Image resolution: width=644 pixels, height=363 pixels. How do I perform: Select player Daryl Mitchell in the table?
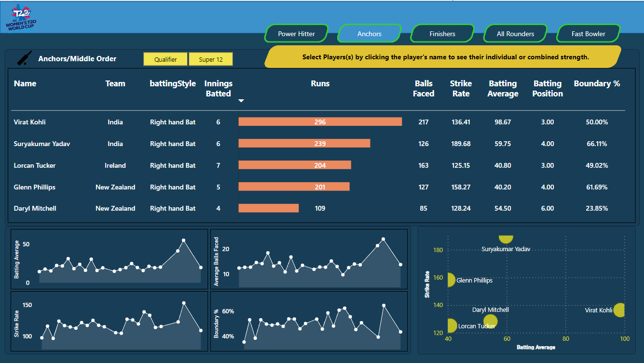(35, 208)
